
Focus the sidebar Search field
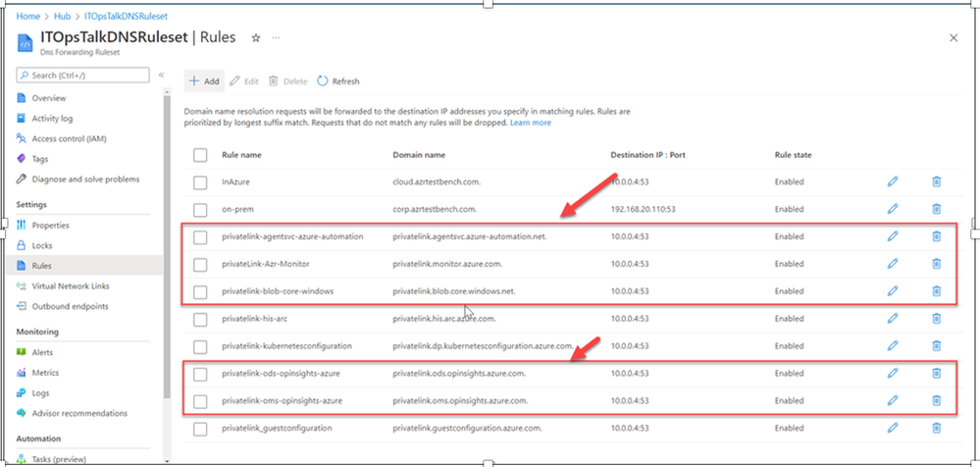[83, 75]
